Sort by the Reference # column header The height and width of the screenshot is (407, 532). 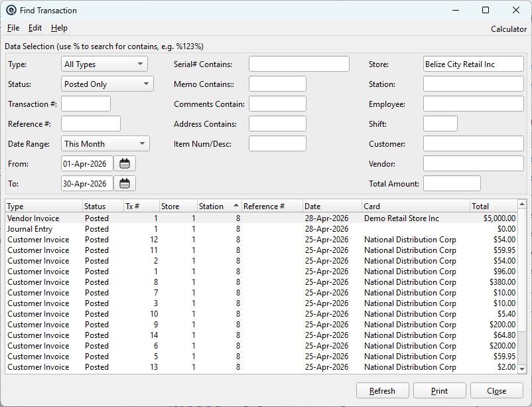[x=272, y=206]
